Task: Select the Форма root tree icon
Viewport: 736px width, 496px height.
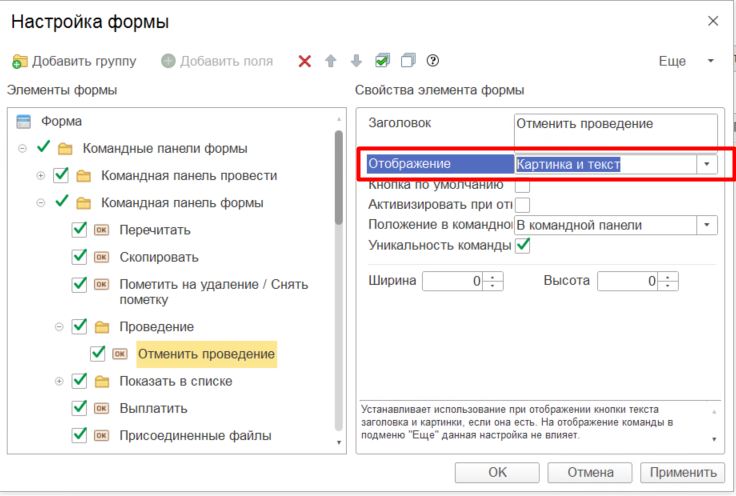Action: (25, 121)
